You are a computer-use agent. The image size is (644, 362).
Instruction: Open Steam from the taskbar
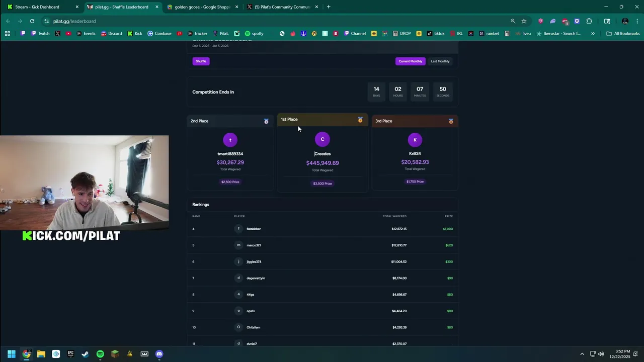click(x=85, y=354)
